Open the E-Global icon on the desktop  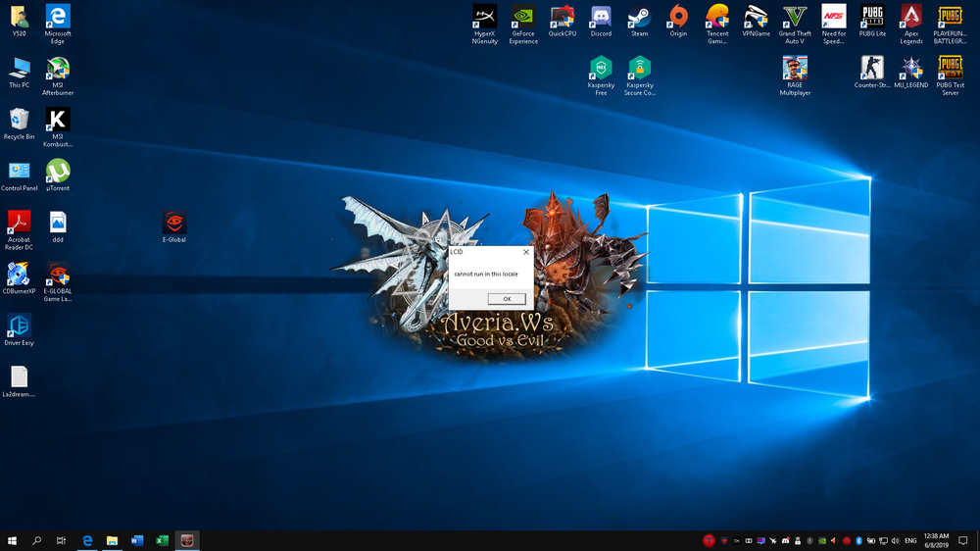173,223
